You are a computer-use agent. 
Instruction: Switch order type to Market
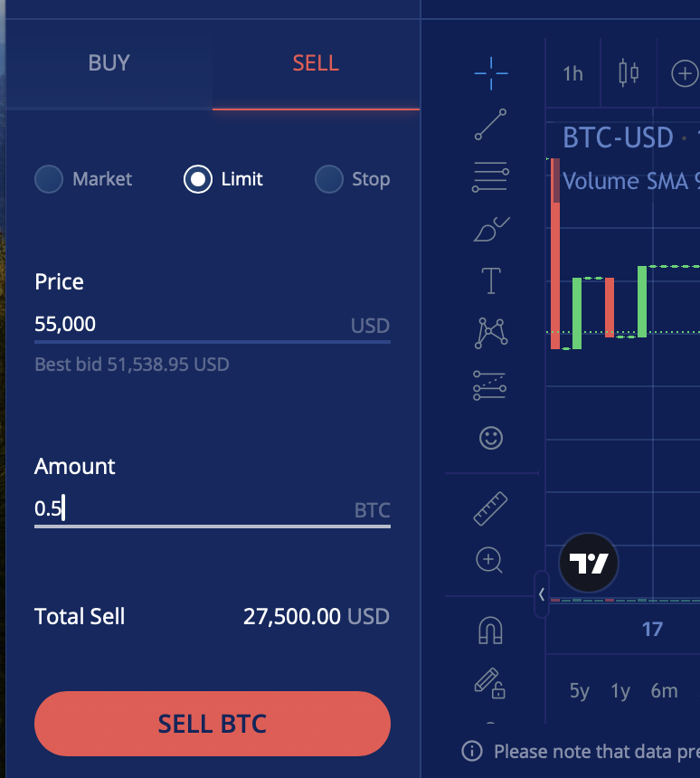(48, 179)
